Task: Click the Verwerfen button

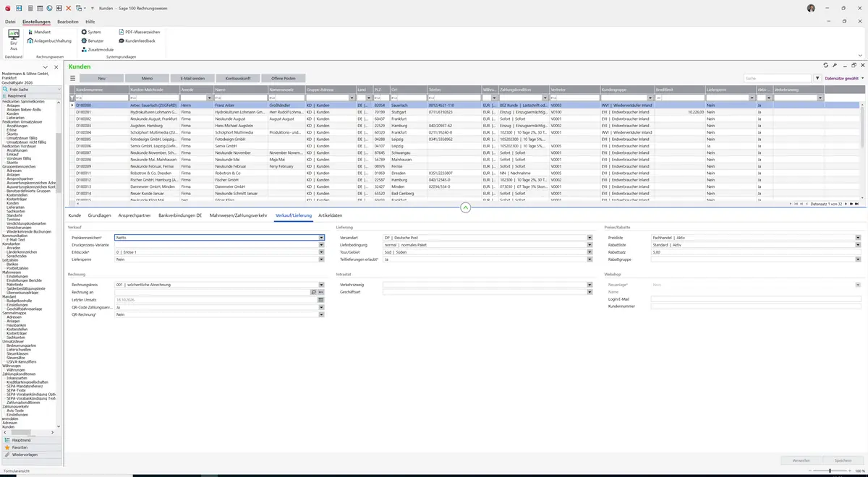Action: pyautogui.click(x=801, y=460)
